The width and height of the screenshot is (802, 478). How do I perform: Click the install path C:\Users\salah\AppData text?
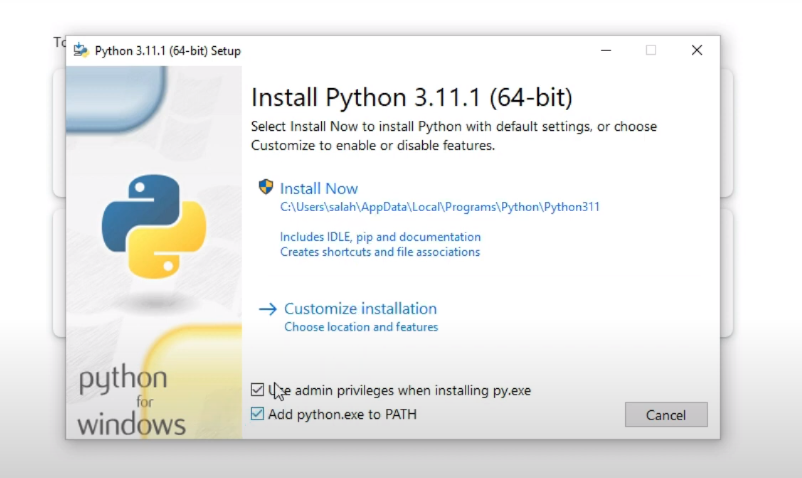click(x=439, y=207)
